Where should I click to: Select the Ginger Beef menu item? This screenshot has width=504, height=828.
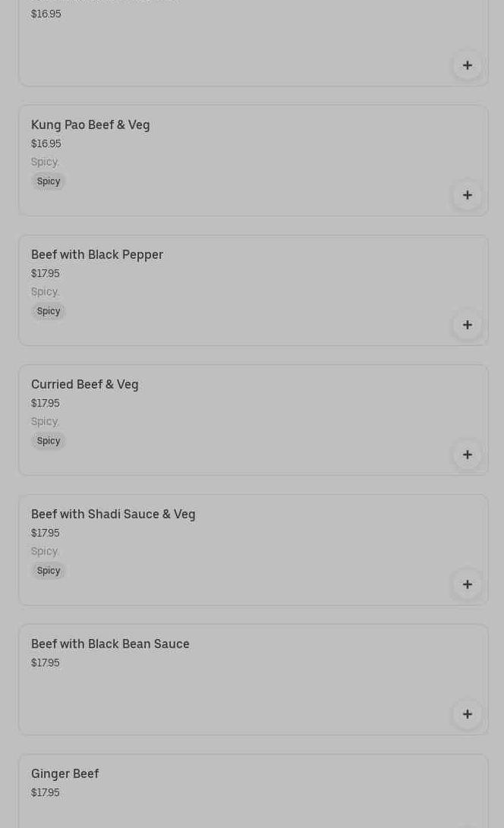65,773
